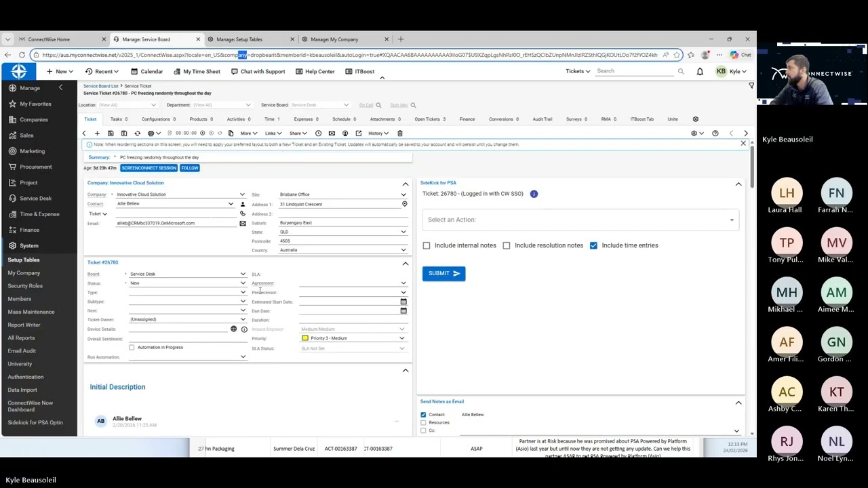Click the globe icon beside Device Details
Screen dimensions: 868x488
click(234, 329)
